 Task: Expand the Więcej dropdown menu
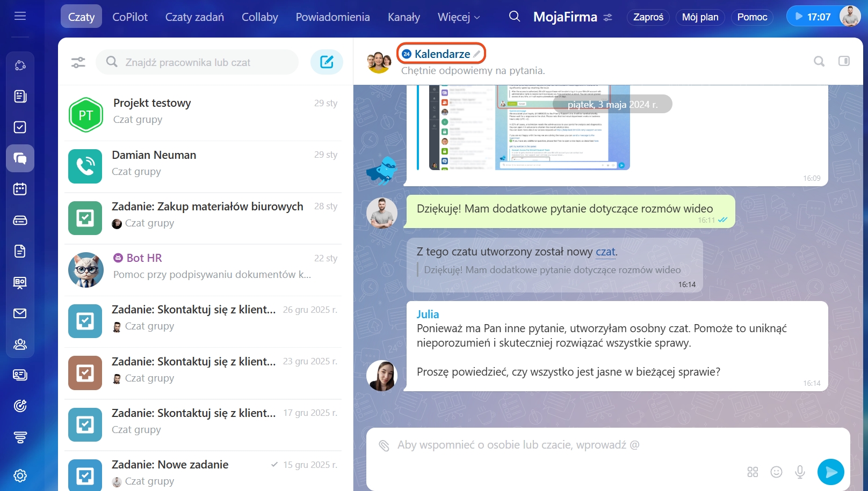point(459,17)
